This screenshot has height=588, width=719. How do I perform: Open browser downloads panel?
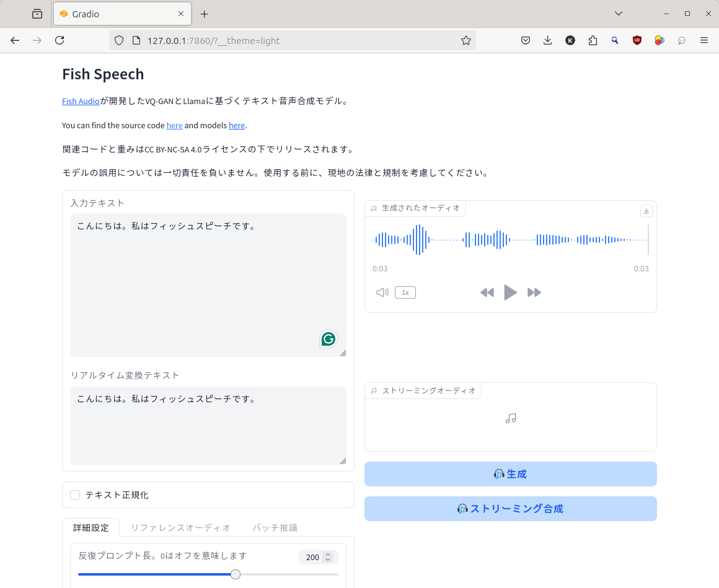click(x=547, y=40)
